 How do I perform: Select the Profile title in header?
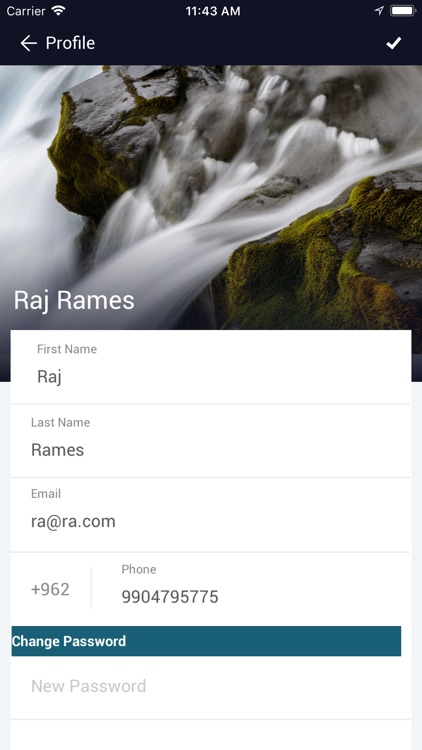click(x=70, y=44)
